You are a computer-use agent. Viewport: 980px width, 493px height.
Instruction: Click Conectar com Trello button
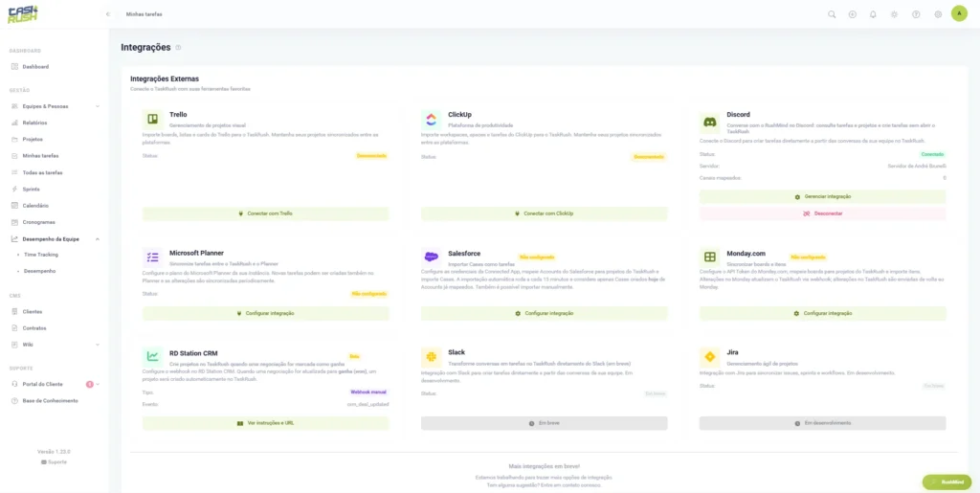[x=266, y=213]
